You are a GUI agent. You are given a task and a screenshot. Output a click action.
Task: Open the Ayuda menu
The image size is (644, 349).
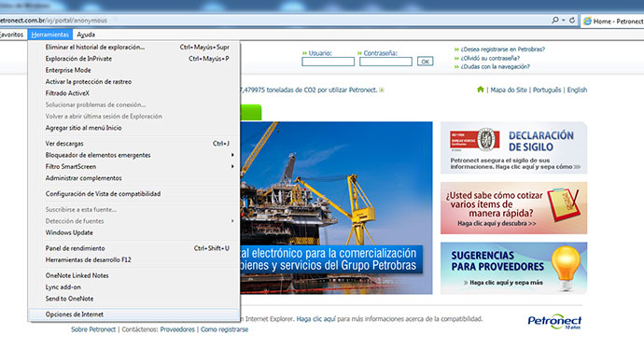(x=86, y=35)
